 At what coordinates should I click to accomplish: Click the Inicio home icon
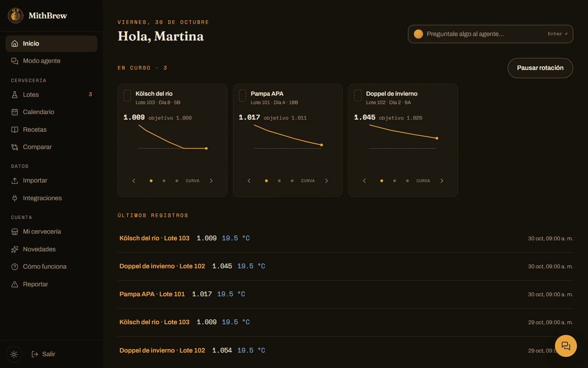tap(15, 43)
